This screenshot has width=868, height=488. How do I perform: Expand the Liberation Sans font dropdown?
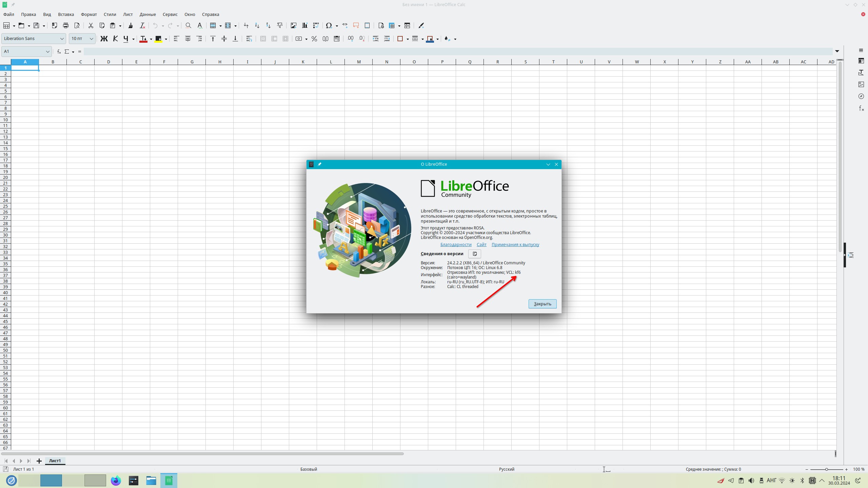click(62, 39)
